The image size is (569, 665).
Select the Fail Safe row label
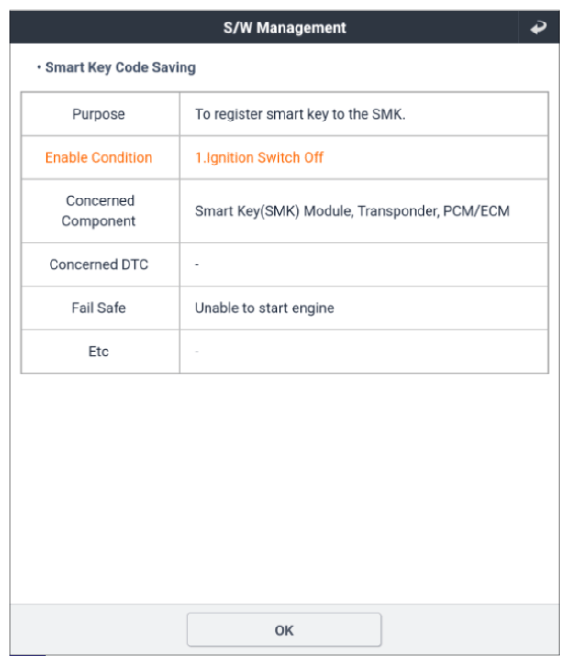point(98,308)
